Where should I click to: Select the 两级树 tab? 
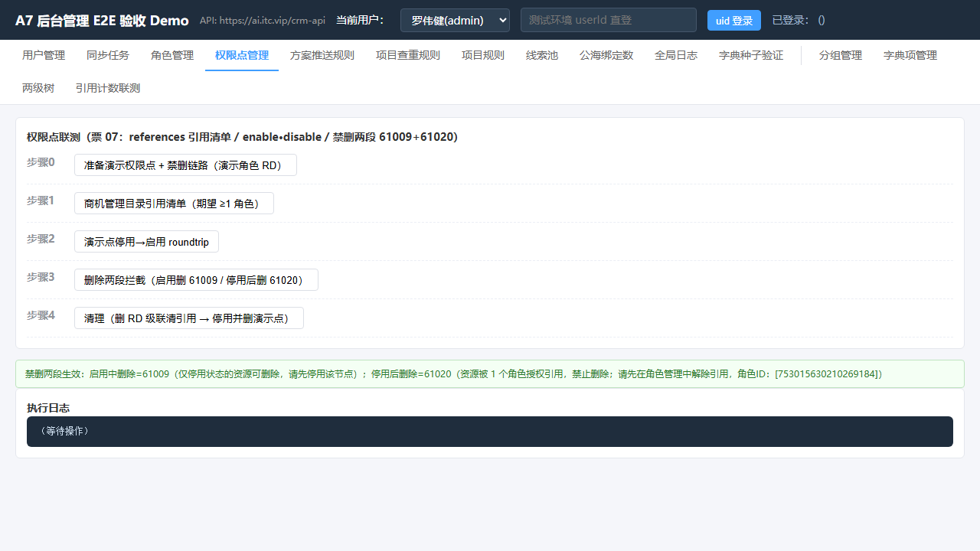(x=38, y=88)
